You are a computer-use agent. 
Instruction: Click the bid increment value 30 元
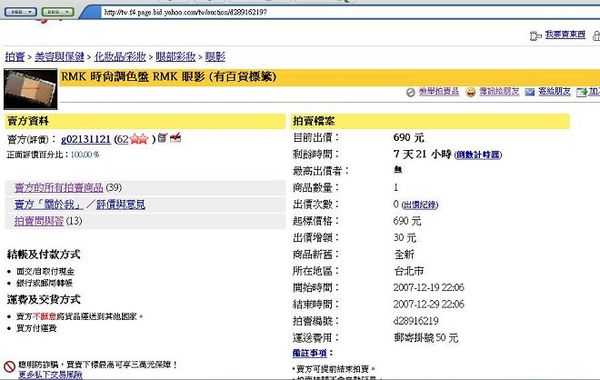point(404,238)
